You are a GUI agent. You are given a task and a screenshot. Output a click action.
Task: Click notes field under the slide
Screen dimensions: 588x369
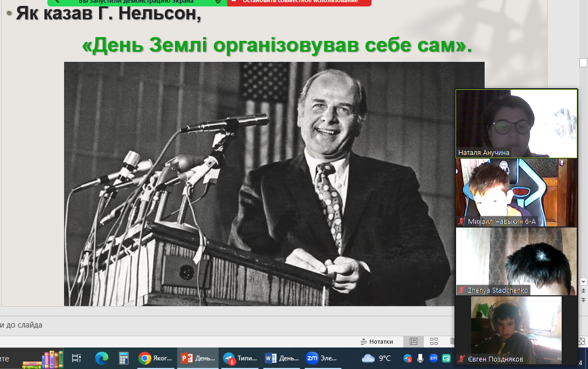click(227, 325)
